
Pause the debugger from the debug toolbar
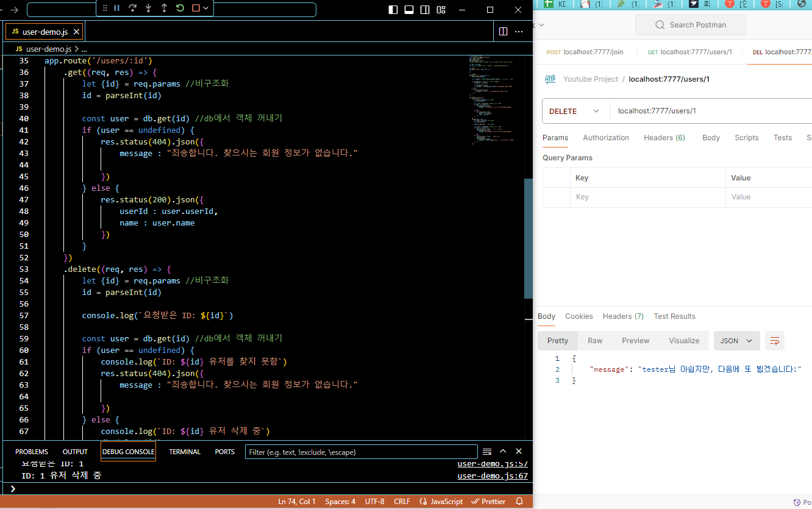click(x=116, y=8)
